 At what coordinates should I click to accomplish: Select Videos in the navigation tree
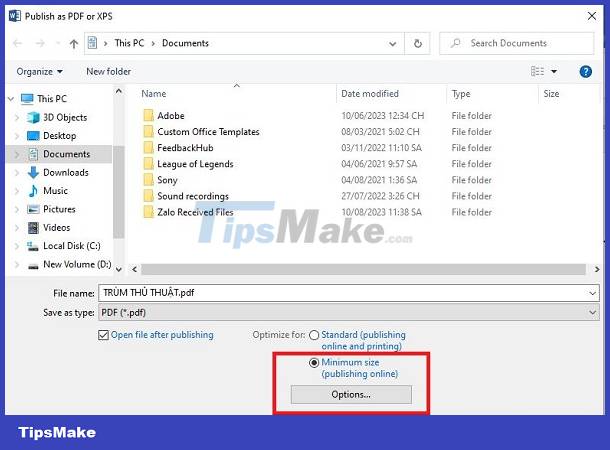coord(56,228)
